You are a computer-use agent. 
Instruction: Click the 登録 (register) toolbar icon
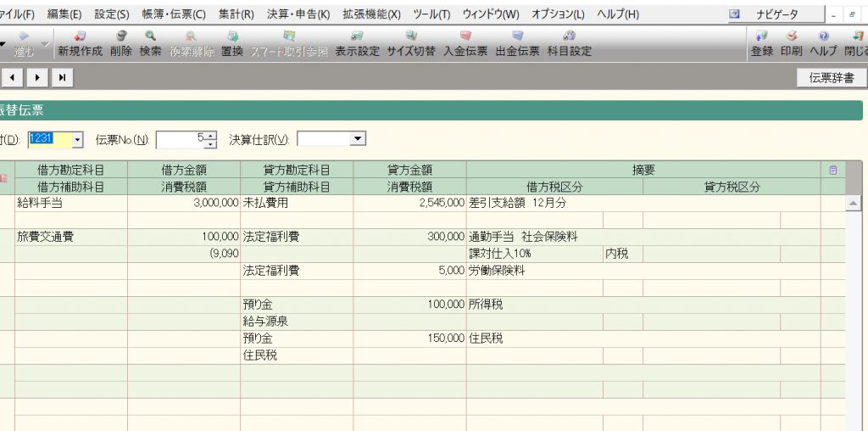coord(761,43)
